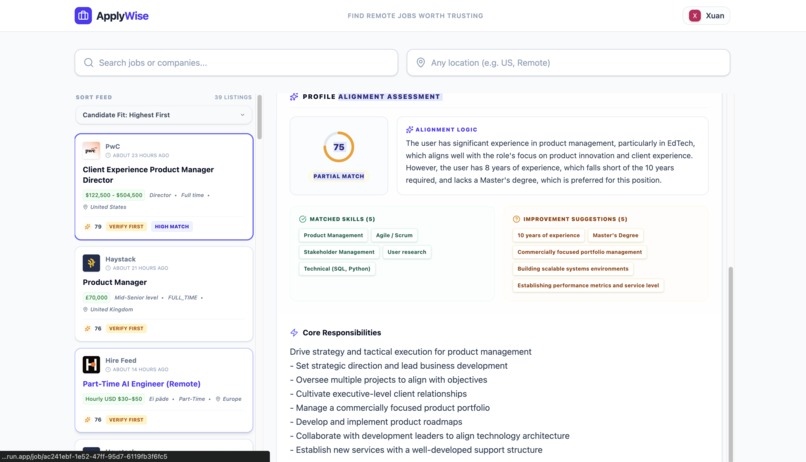Click the detail panel vertical scrollbar
Viewport: 806px width, 462px height.
[x=730, y=364]
